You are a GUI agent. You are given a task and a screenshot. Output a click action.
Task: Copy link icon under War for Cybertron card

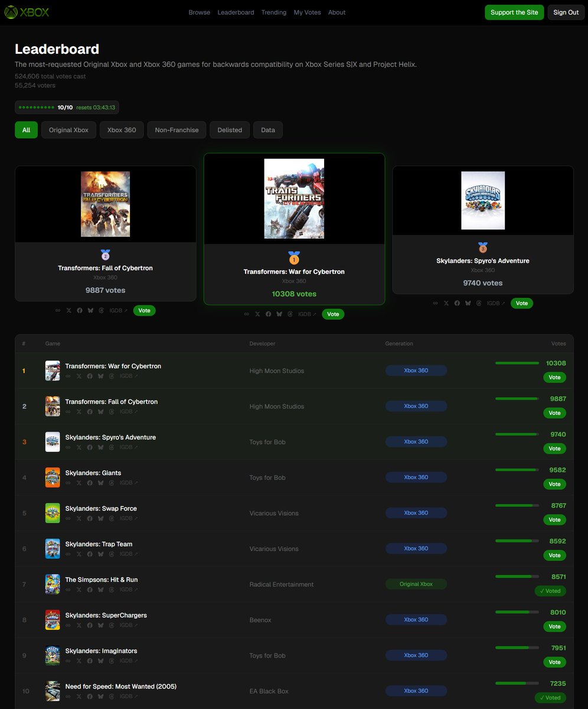(x=247, y=314)
